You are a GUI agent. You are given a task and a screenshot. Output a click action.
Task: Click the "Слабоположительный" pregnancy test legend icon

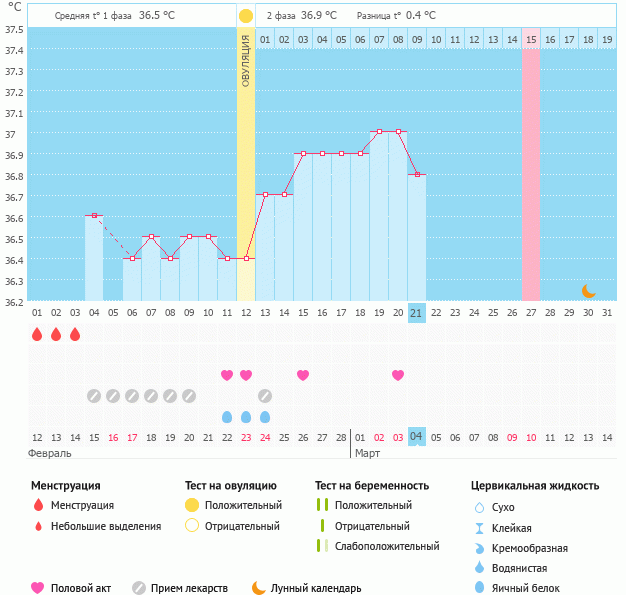[x=321, y=546]
